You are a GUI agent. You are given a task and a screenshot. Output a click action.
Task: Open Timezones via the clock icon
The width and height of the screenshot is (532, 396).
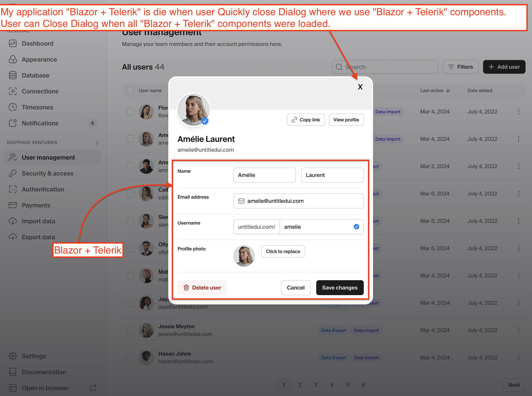(x=13, y=107)
